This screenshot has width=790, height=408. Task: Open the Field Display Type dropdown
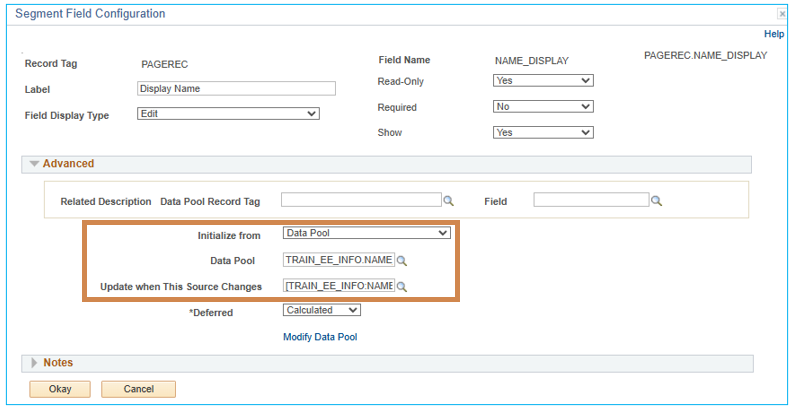click(x=228, y=114)
